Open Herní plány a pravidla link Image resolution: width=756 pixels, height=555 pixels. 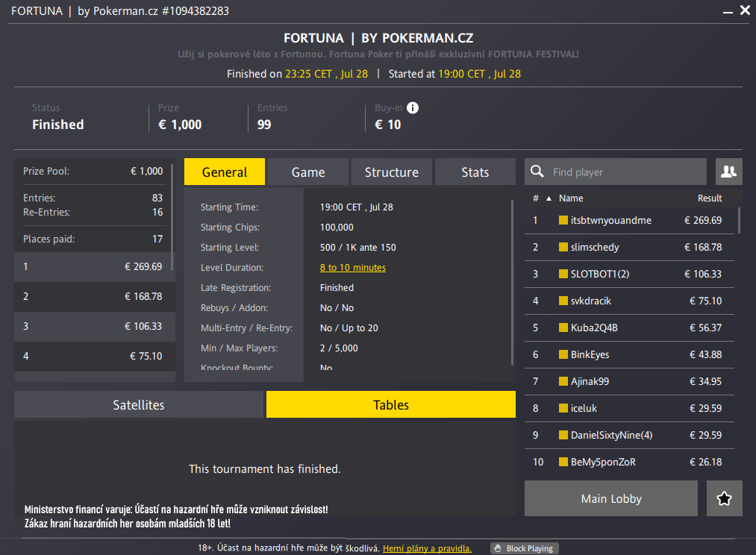pos(427,548)
